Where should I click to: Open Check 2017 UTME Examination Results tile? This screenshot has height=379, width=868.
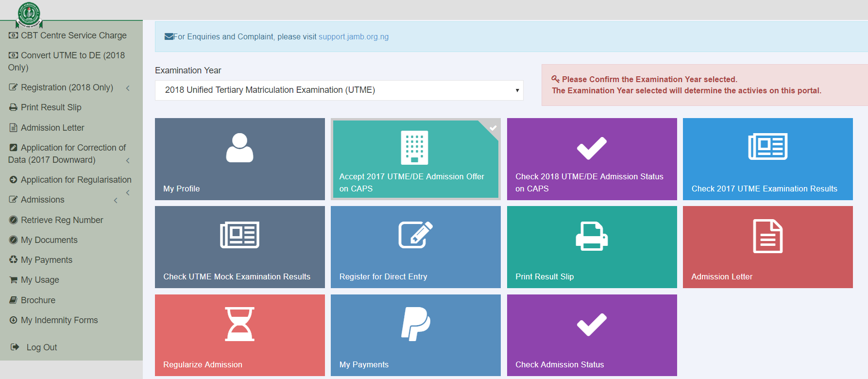pyautogui.click(x=767, y=159)
